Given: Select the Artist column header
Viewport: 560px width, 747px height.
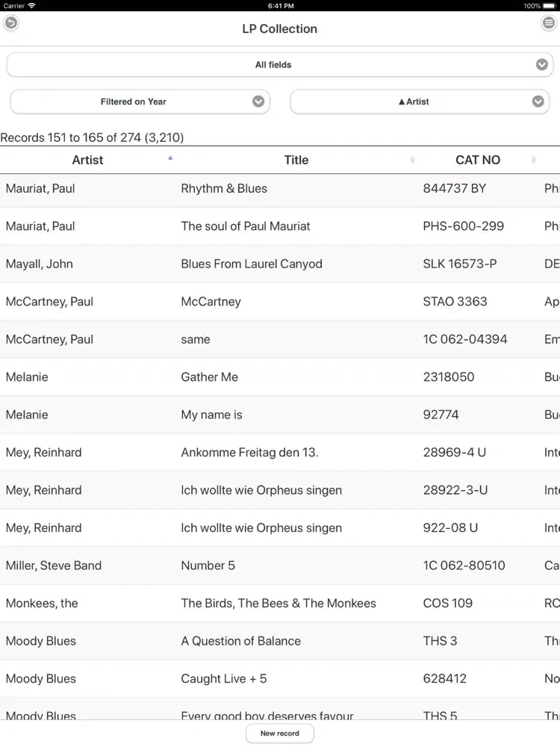Looking at the screenshot, I should tap(87, 159).
